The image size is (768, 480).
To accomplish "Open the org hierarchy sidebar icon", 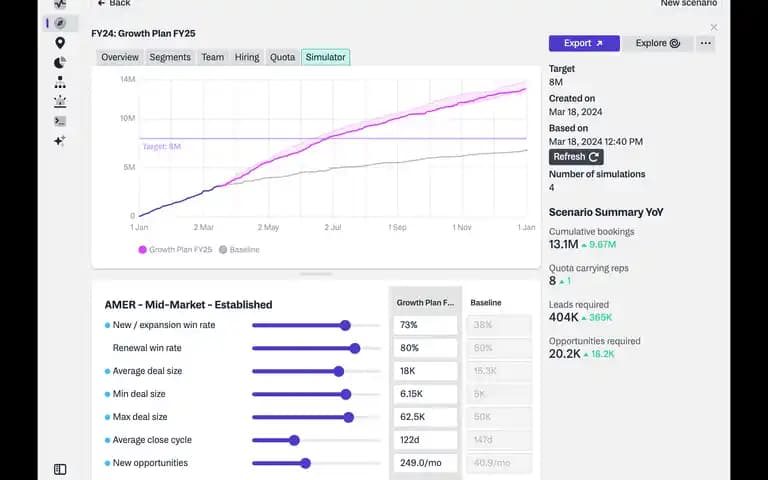I will click(60, 82).
